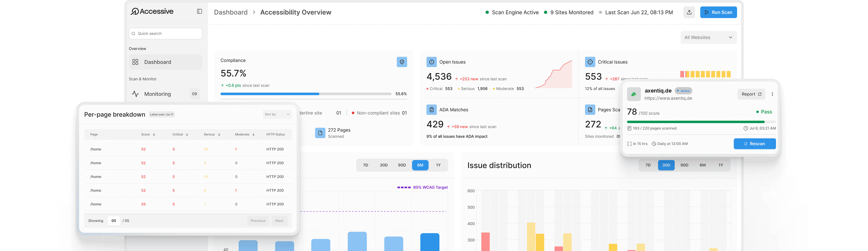
Task: Select 90D range in Issue distribution
Action: pos(684,165)
